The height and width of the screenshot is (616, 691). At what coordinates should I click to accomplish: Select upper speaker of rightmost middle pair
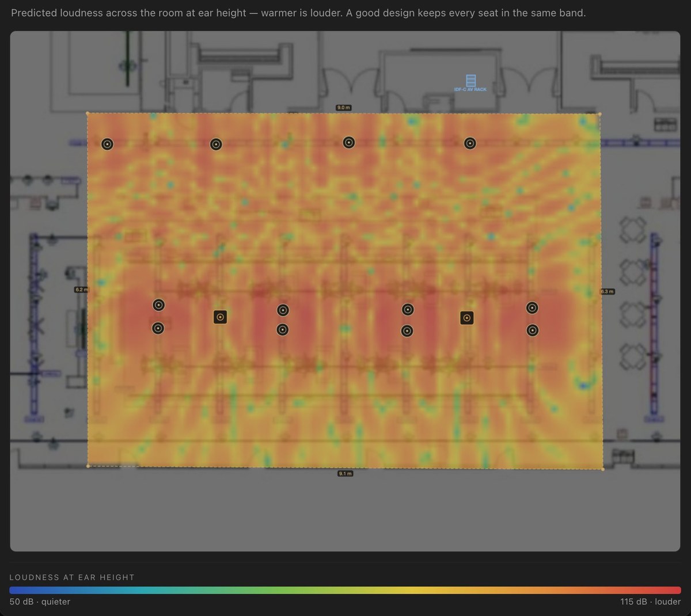click(532, 308)
